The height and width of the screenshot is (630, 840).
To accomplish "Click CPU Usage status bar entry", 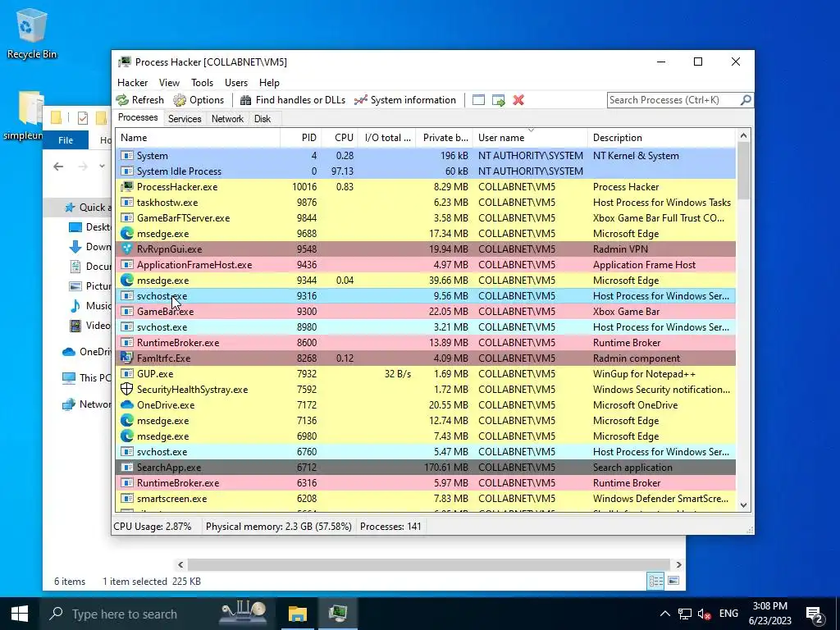I will click(153, 527).
